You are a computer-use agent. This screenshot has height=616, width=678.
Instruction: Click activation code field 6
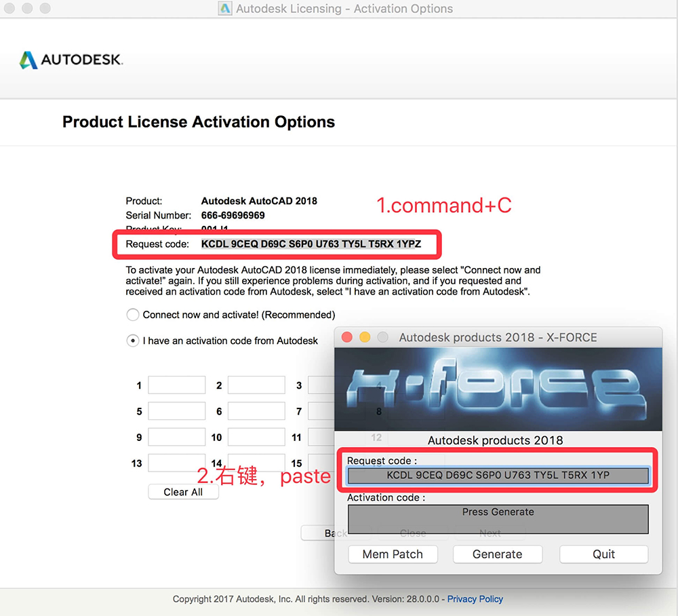[x=256, y=411]
